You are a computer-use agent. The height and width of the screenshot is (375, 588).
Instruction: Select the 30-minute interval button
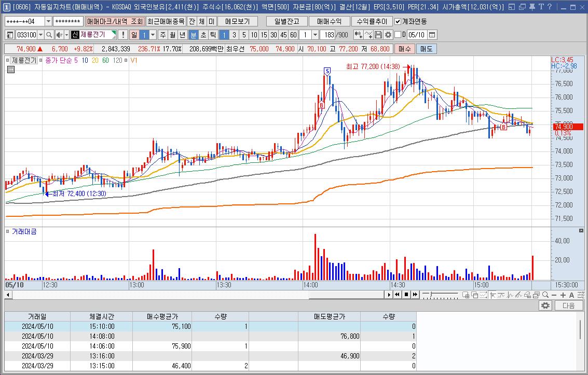(274, 35)
